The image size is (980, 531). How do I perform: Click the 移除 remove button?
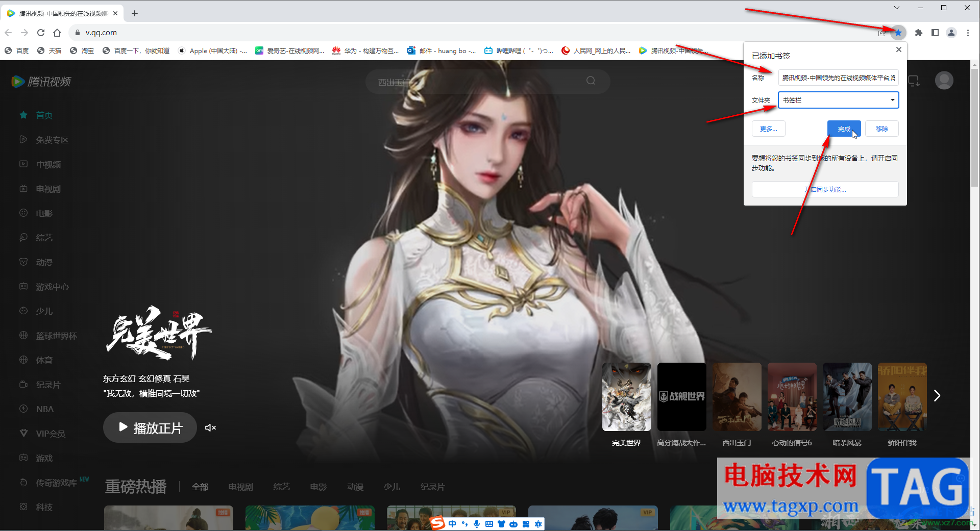coord(882,129)
